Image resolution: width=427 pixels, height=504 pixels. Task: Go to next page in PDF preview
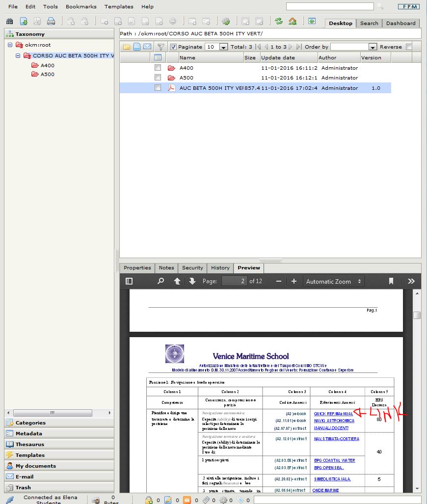[192, 281]
